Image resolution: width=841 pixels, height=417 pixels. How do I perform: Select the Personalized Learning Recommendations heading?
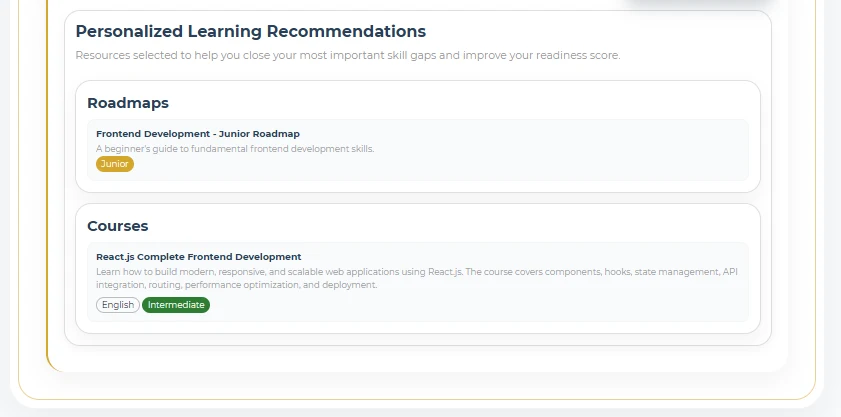point(250,31)
